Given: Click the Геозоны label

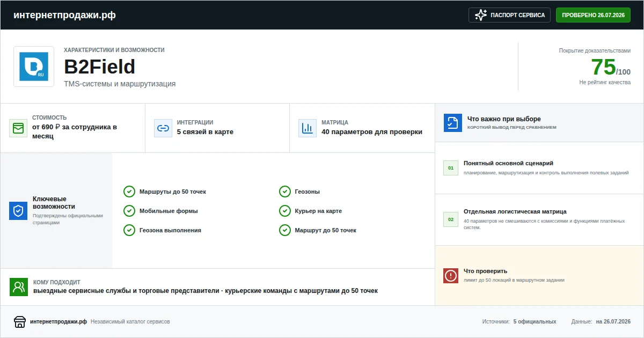Looking at the screenshot, I should click(308, 192).
